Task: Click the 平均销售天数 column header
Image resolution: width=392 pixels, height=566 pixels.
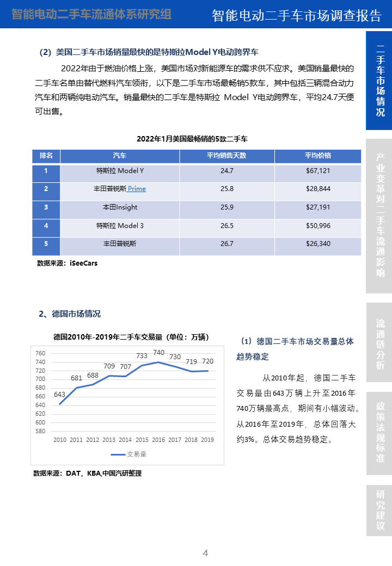Action: click(x=227, y=156)
